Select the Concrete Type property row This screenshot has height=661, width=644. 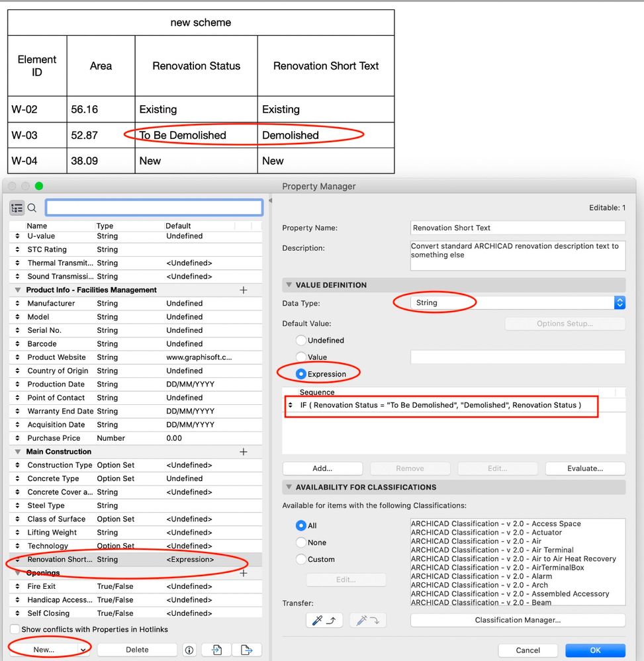click(x=136, y=479)
